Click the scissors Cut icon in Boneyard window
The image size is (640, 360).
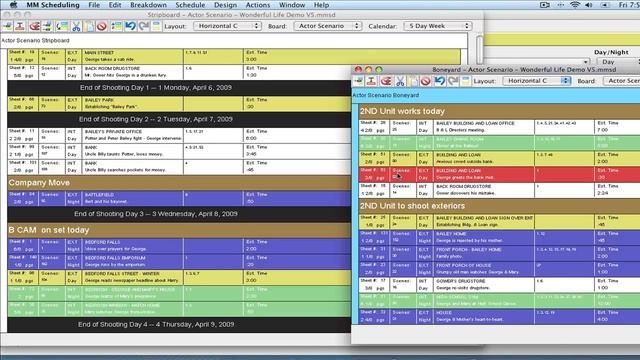(x=400, y=81)
